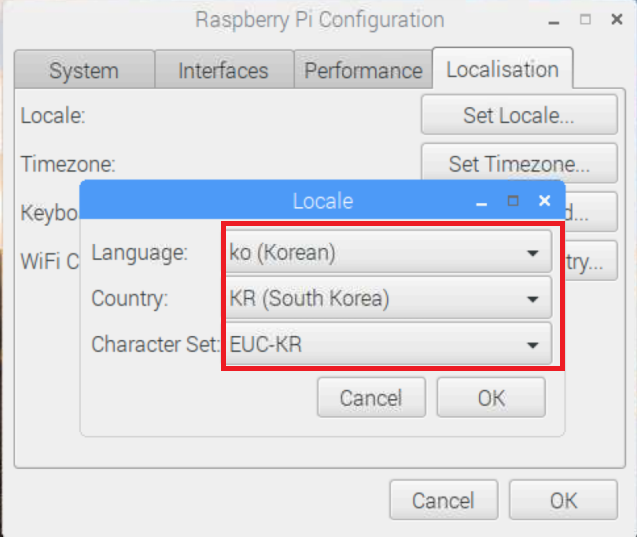Click OK in Raspberry Pi Configuration window

[x=563, y=500]
